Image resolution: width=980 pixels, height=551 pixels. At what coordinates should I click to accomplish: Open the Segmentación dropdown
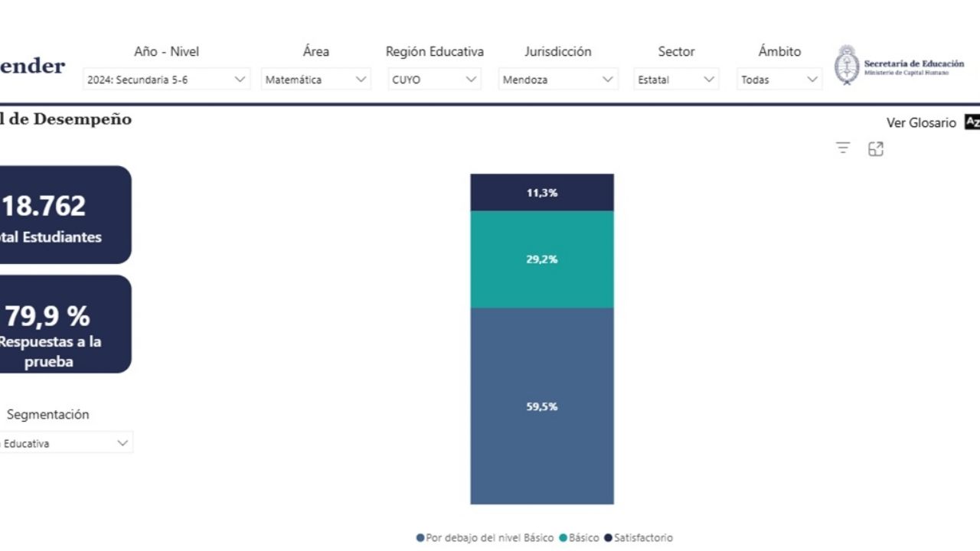point(65,443)
